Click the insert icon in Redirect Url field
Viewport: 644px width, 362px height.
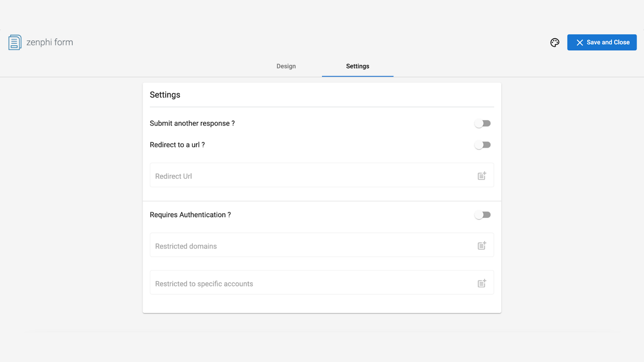pyautogui.click(x=482, y=176)
